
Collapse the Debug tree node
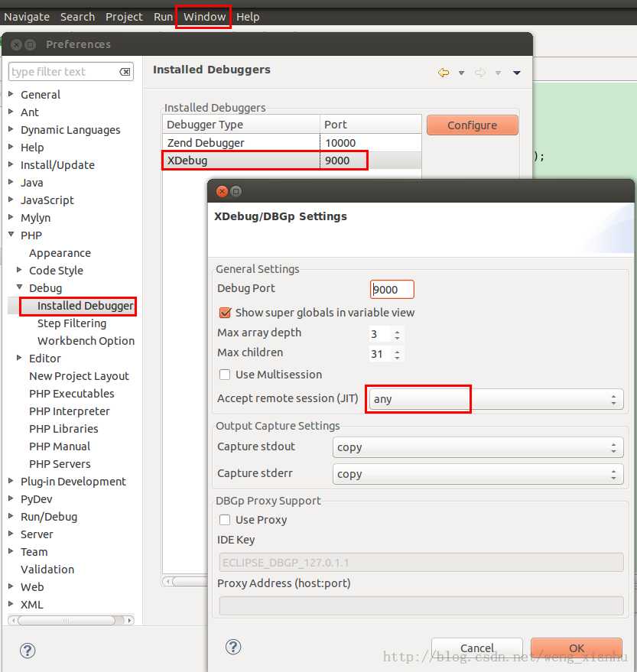[19, 287]
